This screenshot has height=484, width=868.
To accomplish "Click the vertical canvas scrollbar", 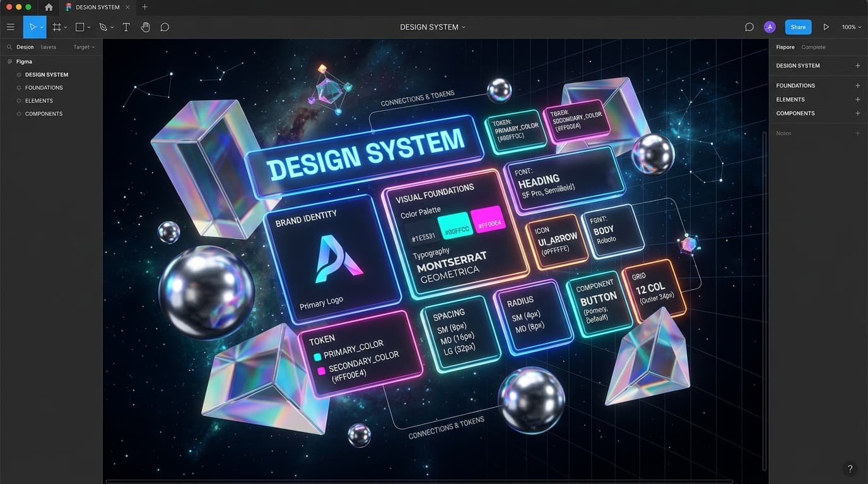I will [765, 301].
